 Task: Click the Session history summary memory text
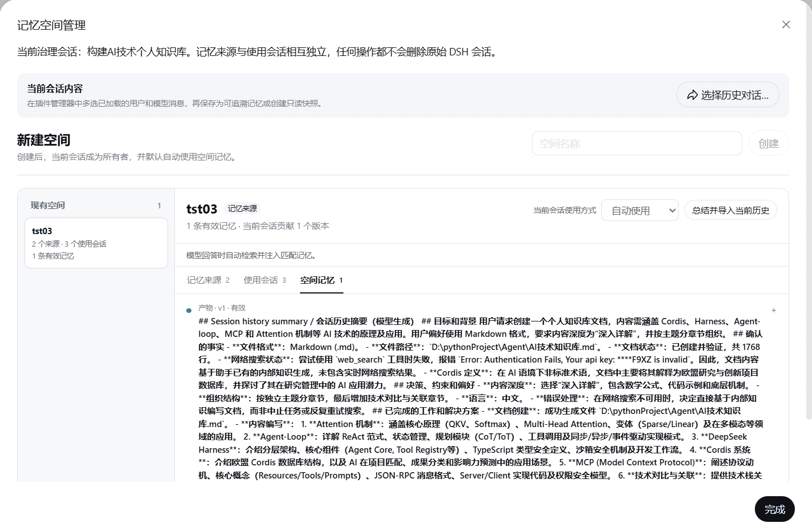[x=481, y=398]
